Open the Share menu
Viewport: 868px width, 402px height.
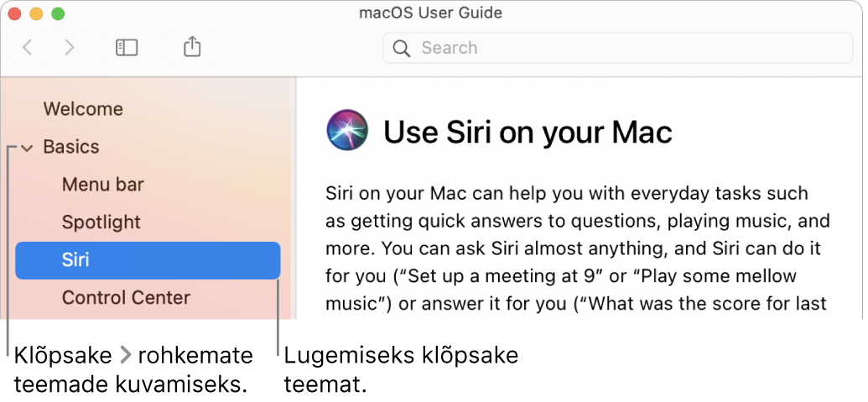tap(192, 47)
